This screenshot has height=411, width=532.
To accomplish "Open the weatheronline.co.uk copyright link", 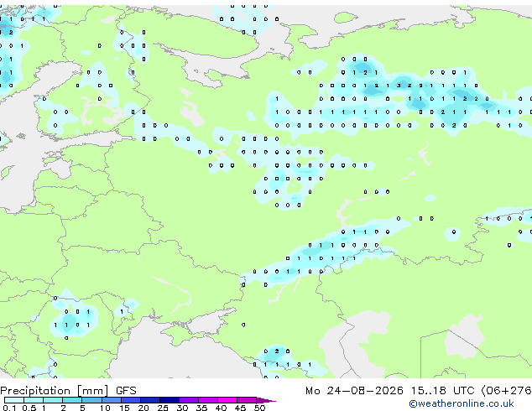I will 462,403.
